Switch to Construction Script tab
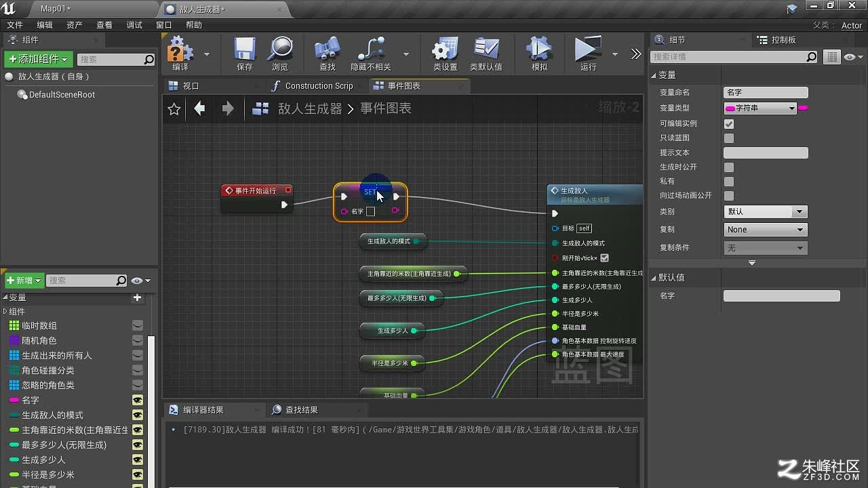Image resolution: width=868 pixels, height=488 pixels. click(x=319, y=86)
